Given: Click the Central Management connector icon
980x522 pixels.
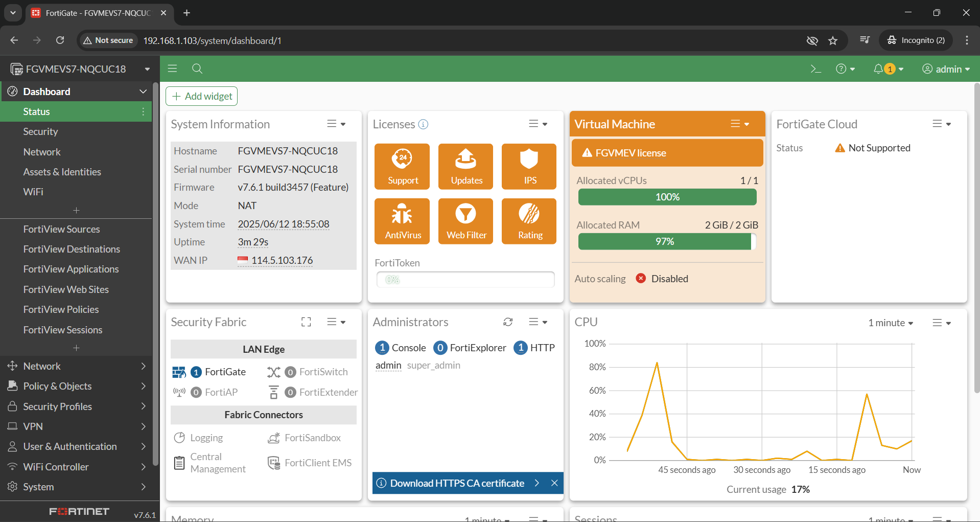Looking at the screenshot, I should pos(179,463).
